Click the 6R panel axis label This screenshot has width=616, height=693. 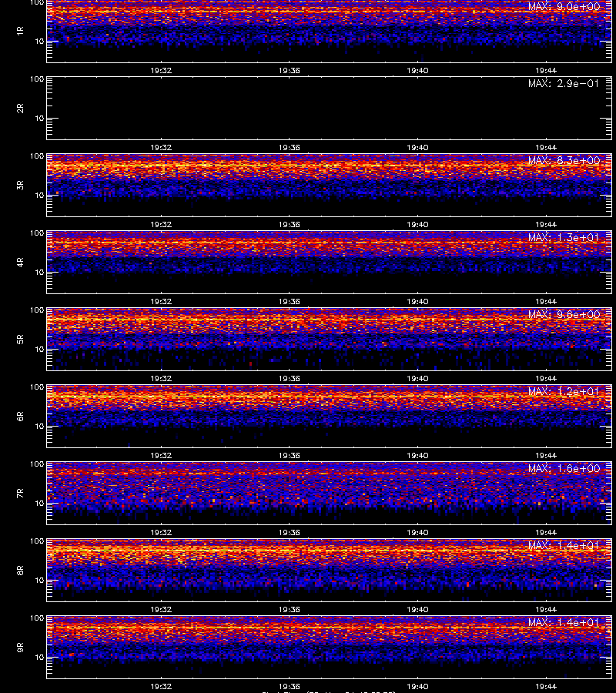(x=20, y=417)
